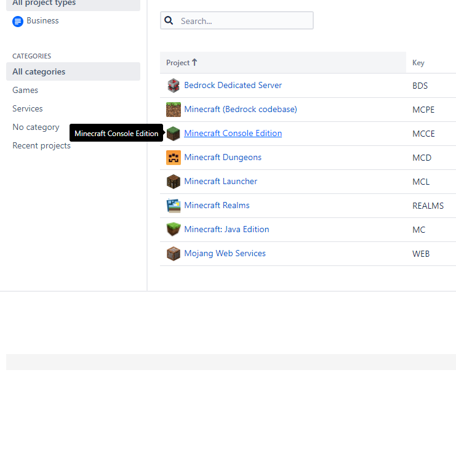This screenshot has width=456, height=476.
Task: Click the Bedrock Dedicated Server project icon
Action: click(x=174, y=86)
